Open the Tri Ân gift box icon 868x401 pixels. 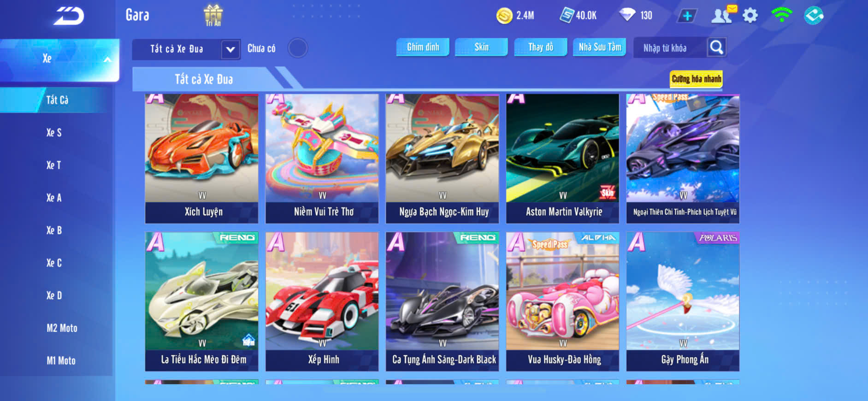tap(213, 15)
